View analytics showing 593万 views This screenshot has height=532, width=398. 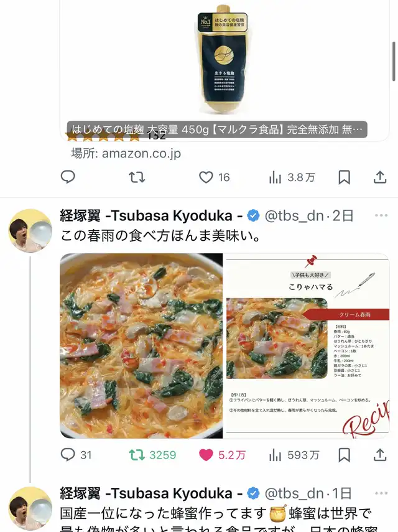[x=294, y=455]
